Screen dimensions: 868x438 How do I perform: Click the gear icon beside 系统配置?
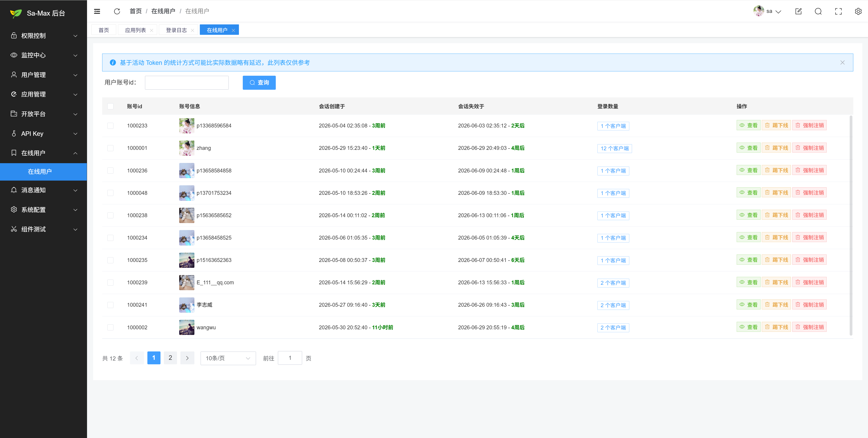[14, 209]
